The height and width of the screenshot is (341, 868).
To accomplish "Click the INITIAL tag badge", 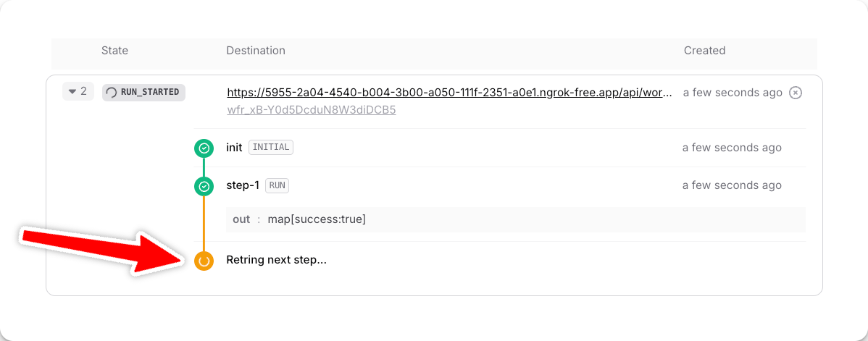I will pyautogui.click(x=271, y=148).
